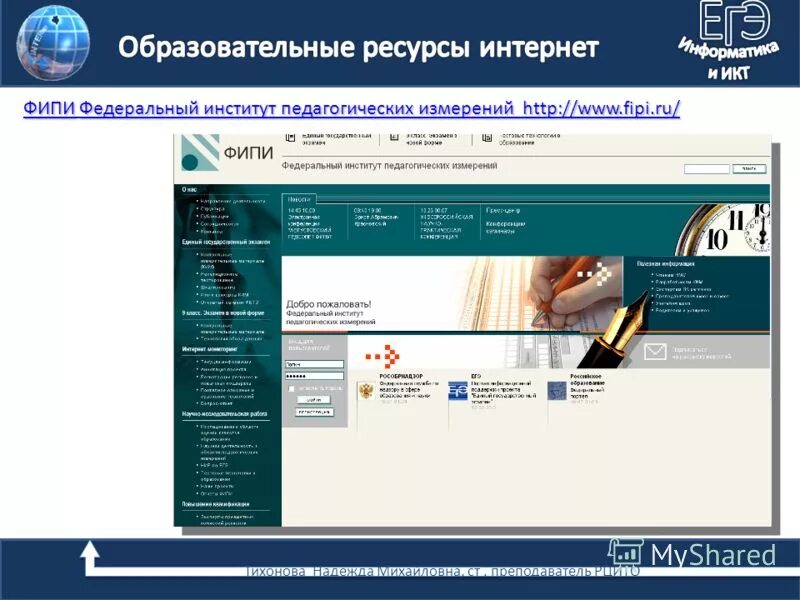The height and width of the screenshot is (600, 800).
Task: Open the first news item dated 14:45
Action: click(310, 223)
